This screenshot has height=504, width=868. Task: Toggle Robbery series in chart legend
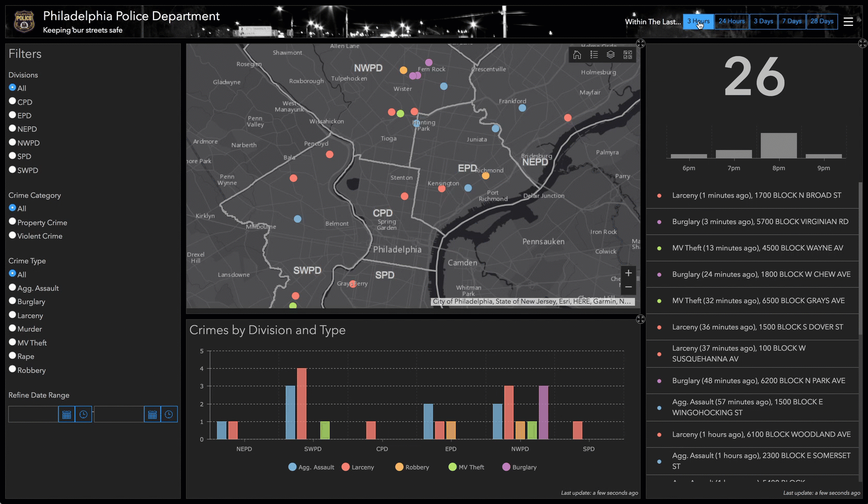coord(412,467)
